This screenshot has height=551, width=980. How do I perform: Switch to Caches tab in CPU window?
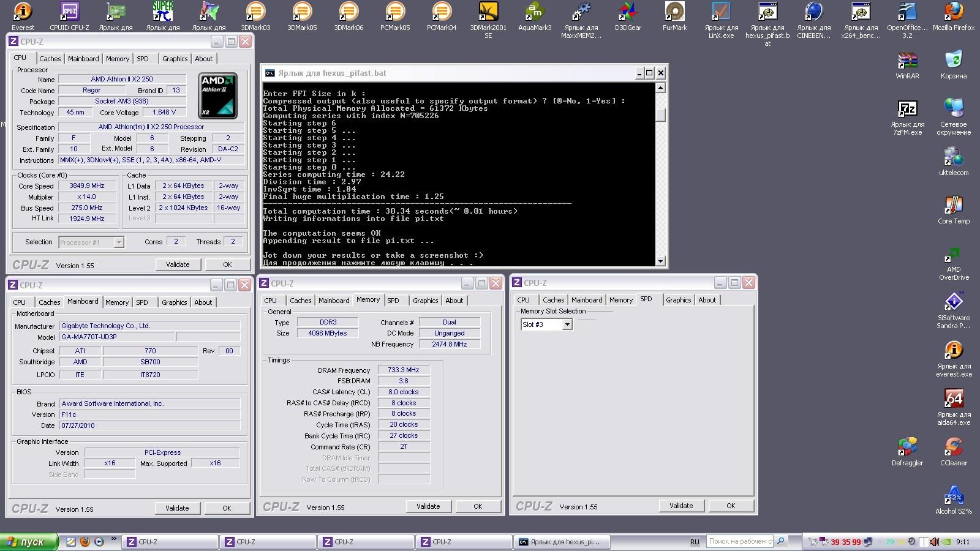[x=50, y=59]
